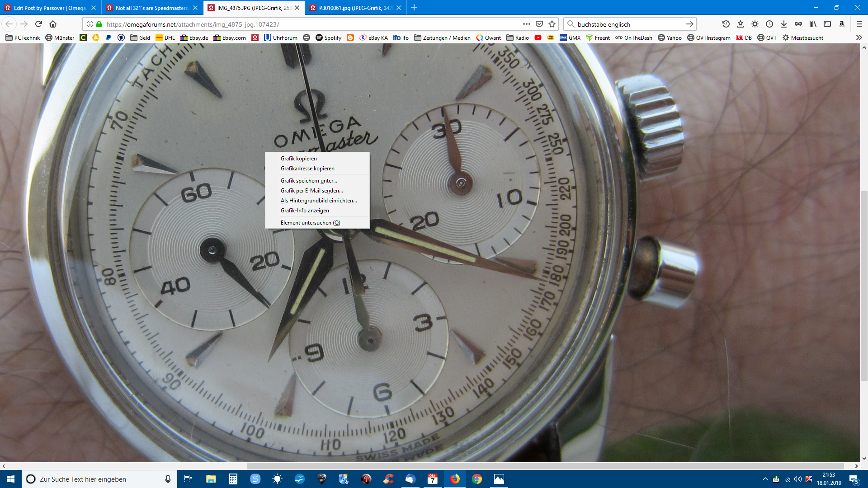The height and width of the screenshot is (488, 868).
Task: Open the QVTInstagram bookmark
Action: pos(709,38)
